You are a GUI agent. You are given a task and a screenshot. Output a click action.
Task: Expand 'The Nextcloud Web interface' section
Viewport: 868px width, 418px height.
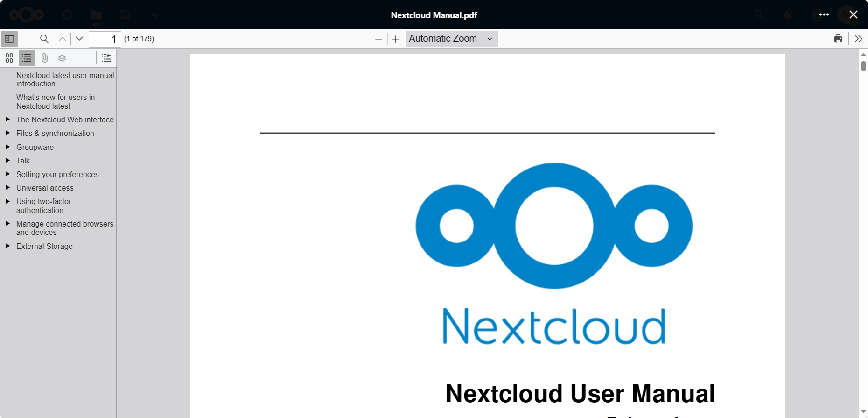7,120
